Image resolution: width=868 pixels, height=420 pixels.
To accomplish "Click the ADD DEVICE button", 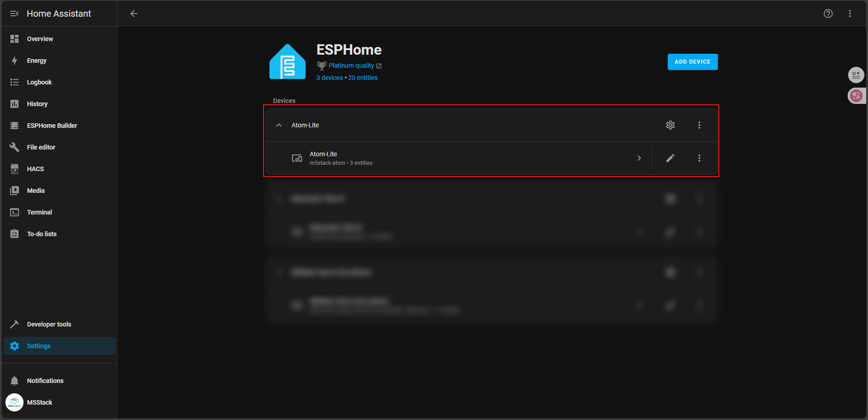I will [x=693, y=62].
